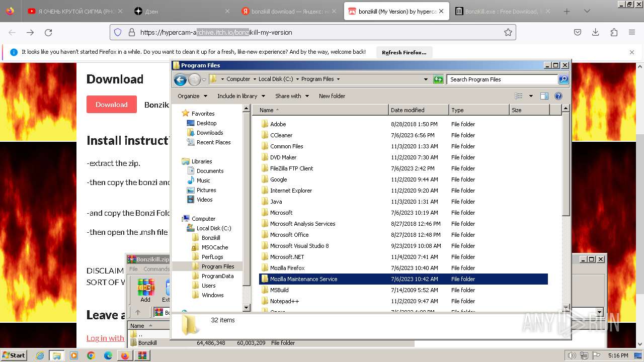Click Firefox icon in taskbar
Image resolution: width=644 pixels, height=362 pixels.
tap(125, 355)
